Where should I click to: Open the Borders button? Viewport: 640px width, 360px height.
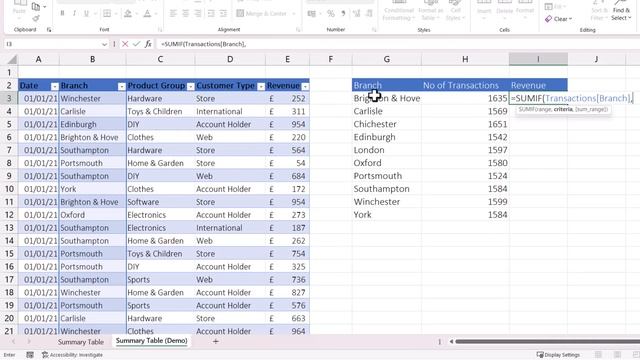click(107, 13)
